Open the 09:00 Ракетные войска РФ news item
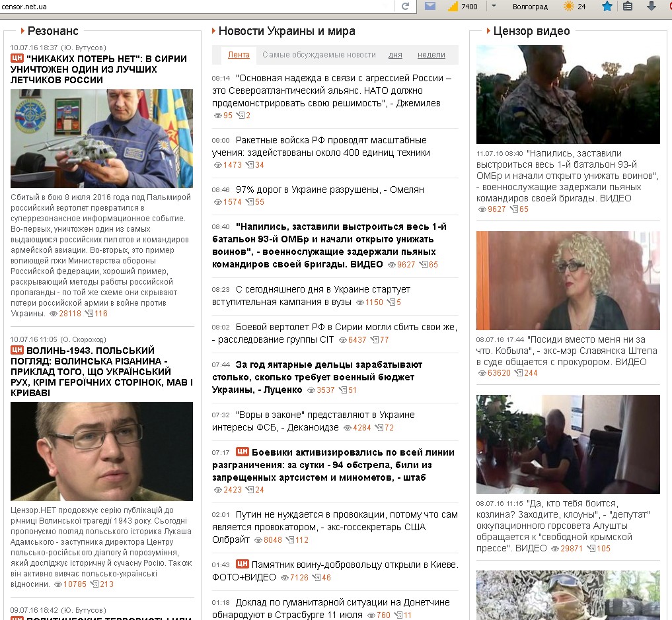The width and height of the screenshot is (672, 620). click(x=320, y=147)
